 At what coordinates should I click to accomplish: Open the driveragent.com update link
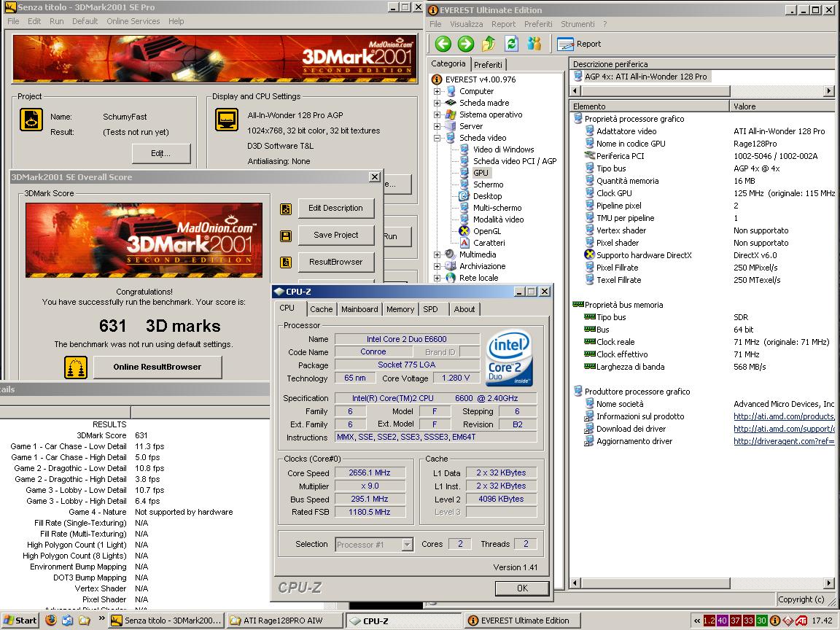point(784,441)
